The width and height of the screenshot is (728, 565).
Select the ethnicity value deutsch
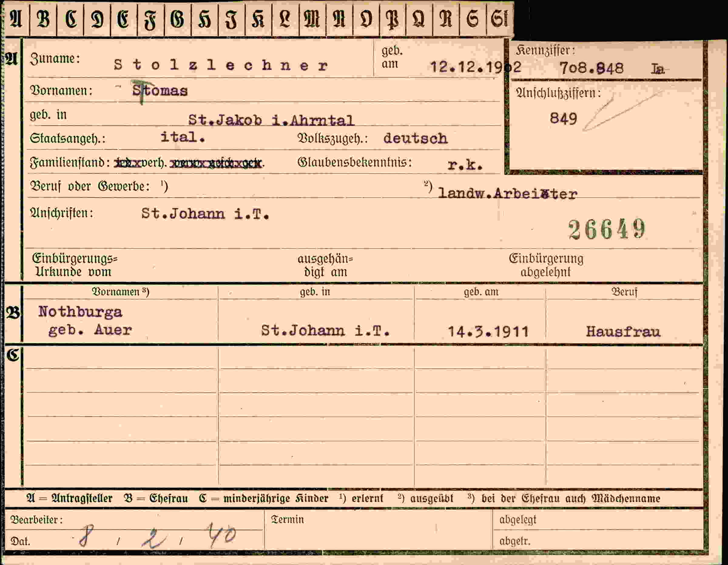click(x=415, y=138)
